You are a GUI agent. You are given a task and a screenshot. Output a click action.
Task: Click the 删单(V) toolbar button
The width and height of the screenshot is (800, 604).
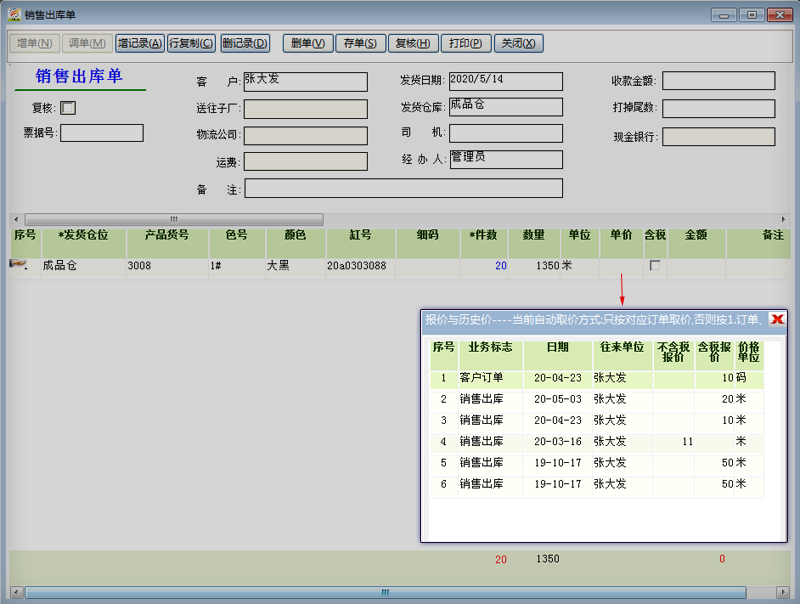(x=308, y=43)
